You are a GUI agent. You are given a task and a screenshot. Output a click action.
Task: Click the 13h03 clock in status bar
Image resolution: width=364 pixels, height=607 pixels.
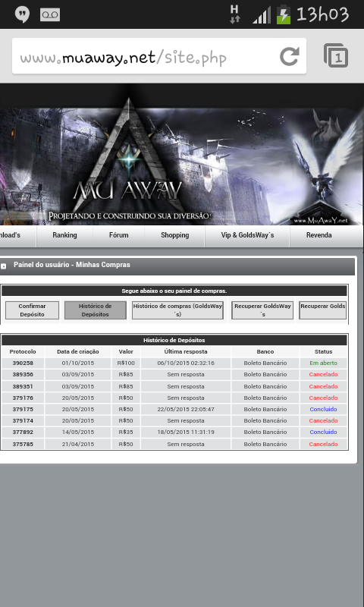coord(323,14)
